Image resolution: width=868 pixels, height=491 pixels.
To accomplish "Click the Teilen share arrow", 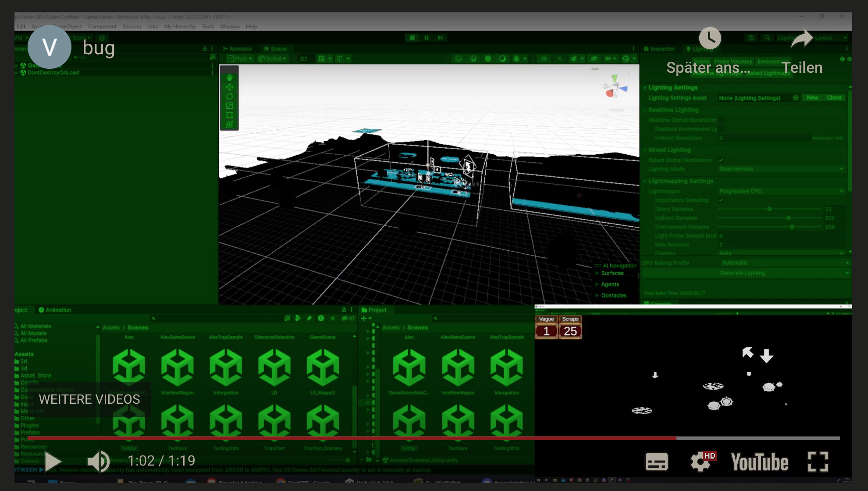I will (802, 39).
